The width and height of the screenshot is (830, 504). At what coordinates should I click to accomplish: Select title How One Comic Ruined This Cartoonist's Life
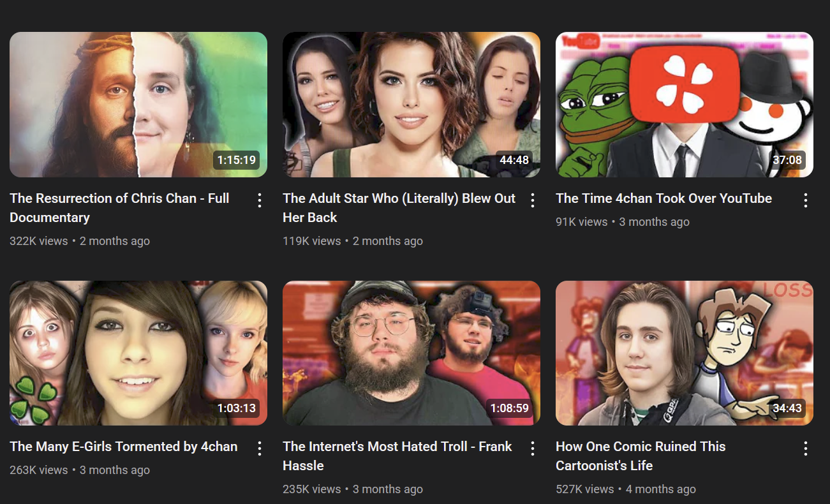coord(641,456)
